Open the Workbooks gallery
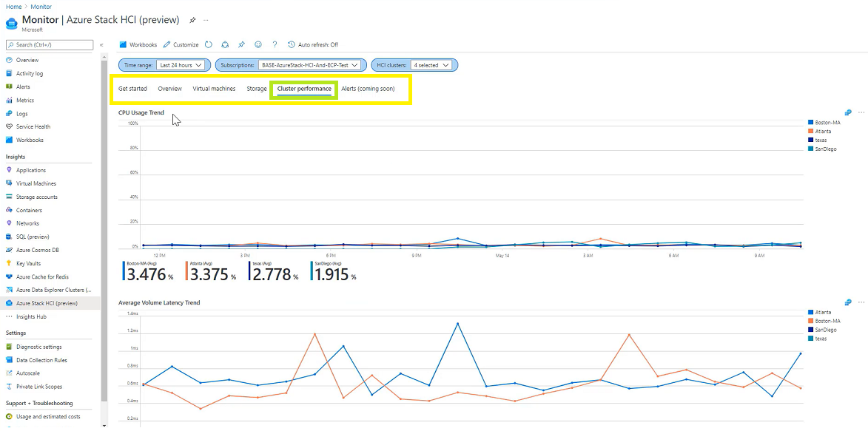The image size is (868, 431). (138, 45)
